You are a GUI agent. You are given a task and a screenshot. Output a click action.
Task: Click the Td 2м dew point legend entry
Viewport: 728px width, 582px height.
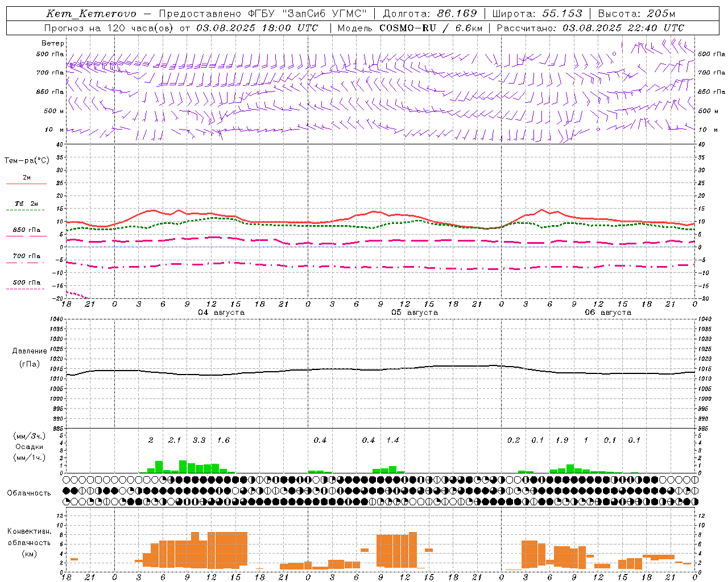click(26, 206)
